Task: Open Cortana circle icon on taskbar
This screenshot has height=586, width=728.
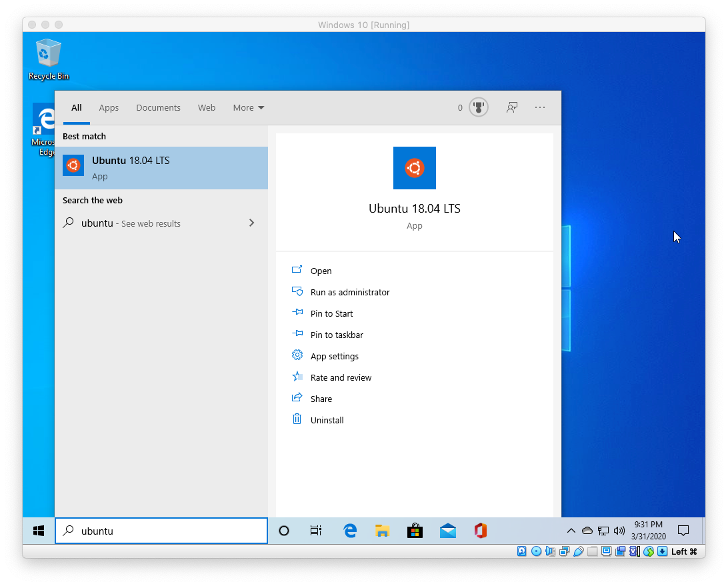Action: point(284,531)
